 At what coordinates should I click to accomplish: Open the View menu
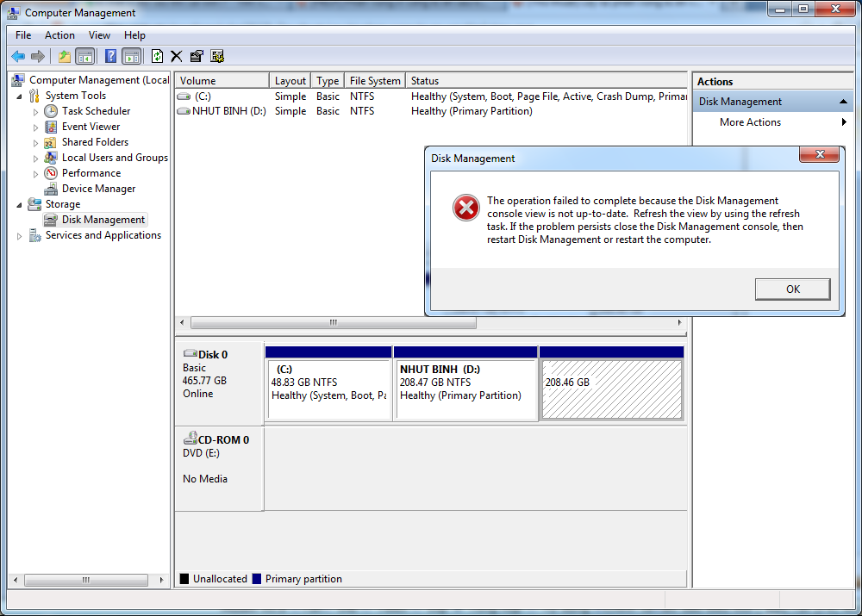pos(99,35)
